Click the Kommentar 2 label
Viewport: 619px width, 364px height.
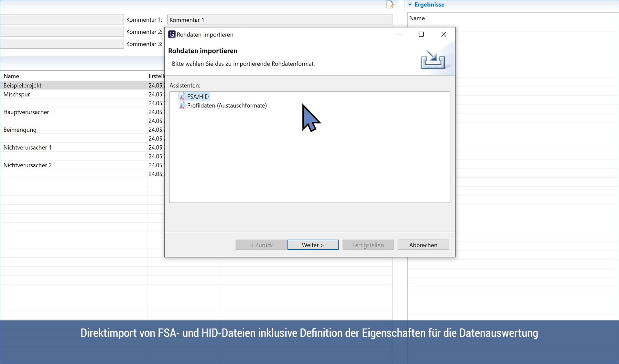coord(144,32)
